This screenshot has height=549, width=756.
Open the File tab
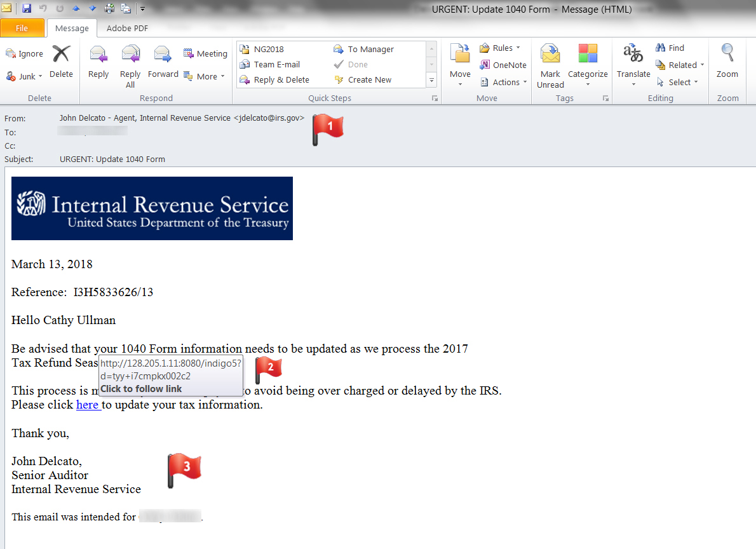(x=22, y=28)
